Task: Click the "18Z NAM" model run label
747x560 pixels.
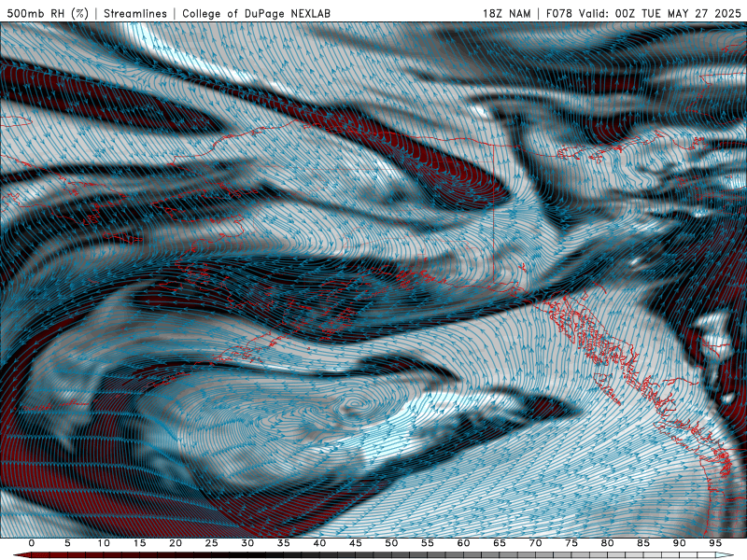Action: click(x=506, y=14)
